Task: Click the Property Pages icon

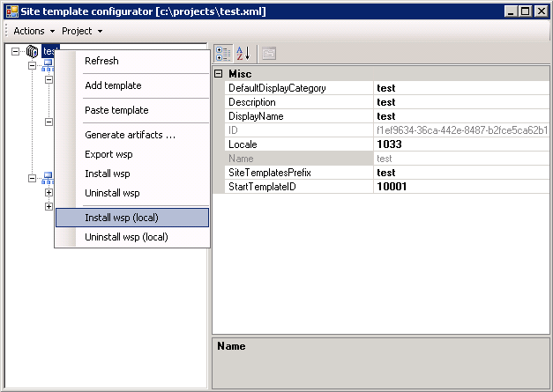Action: pos(269,54)
